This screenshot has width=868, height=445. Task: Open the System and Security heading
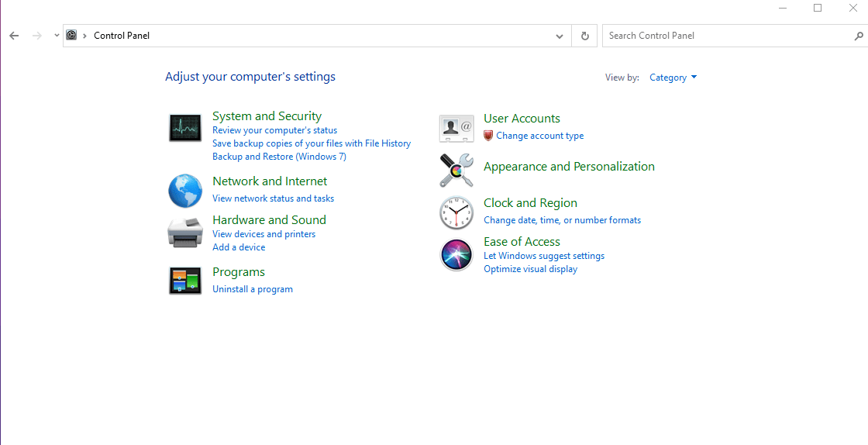click(x=267, y=116)
